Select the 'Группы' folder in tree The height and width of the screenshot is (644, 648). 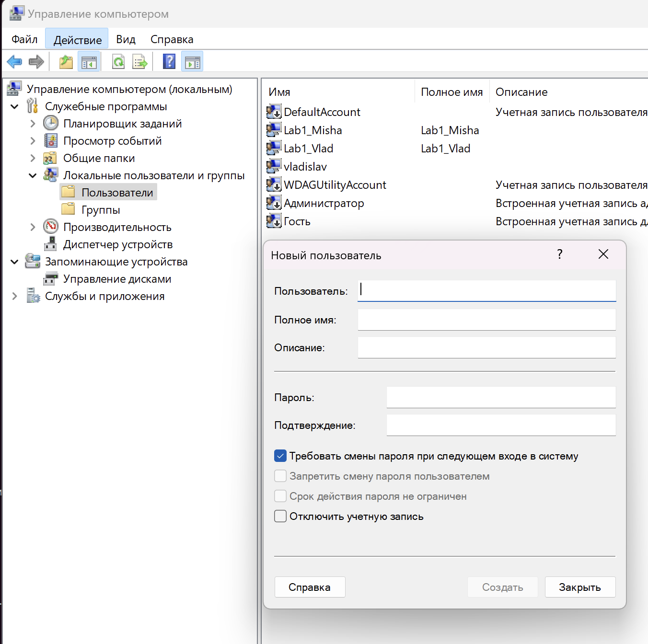[x=101, y=210]
